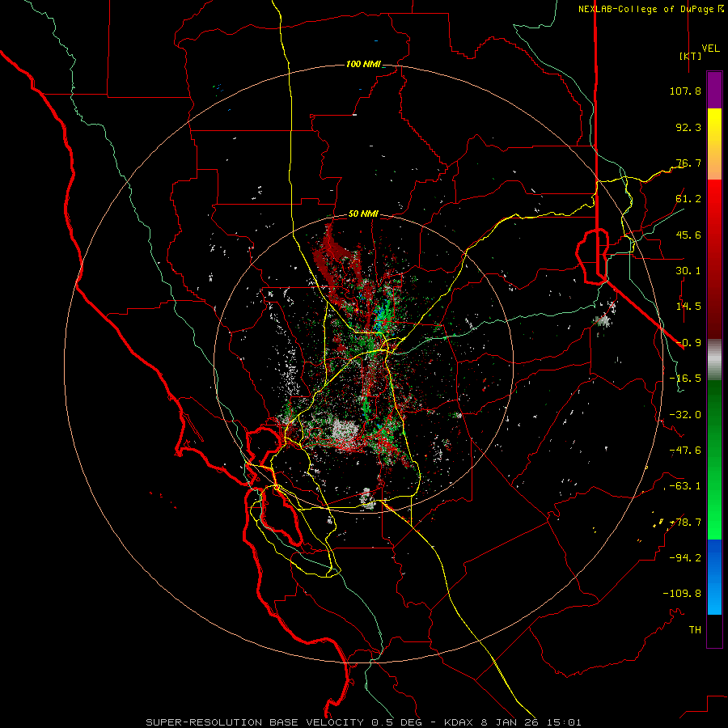Image resolution: width=728 pixels, height=728 pixels.
Task: Click the -78.7 velocity scale value
Action: point(685,523)
